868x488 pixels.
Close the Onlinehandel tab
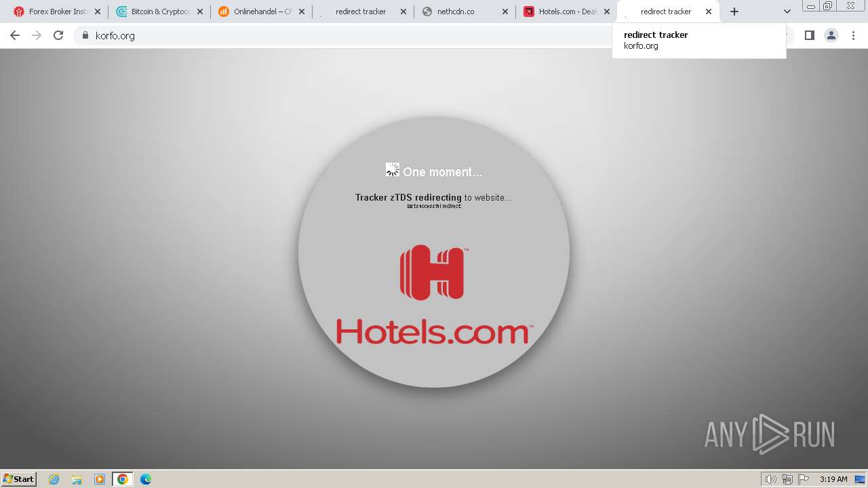pyautogui.click(x=302, y=12)
